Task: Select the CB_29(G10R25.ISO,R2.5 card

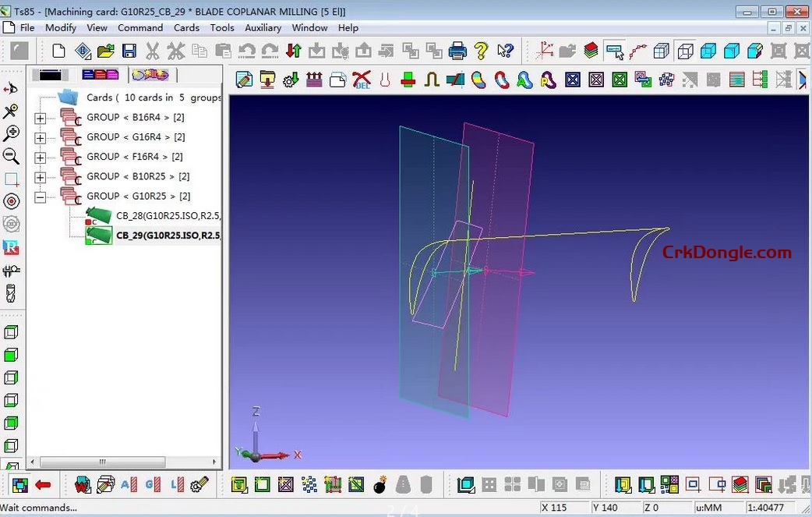Action: [x=168, y=235]
